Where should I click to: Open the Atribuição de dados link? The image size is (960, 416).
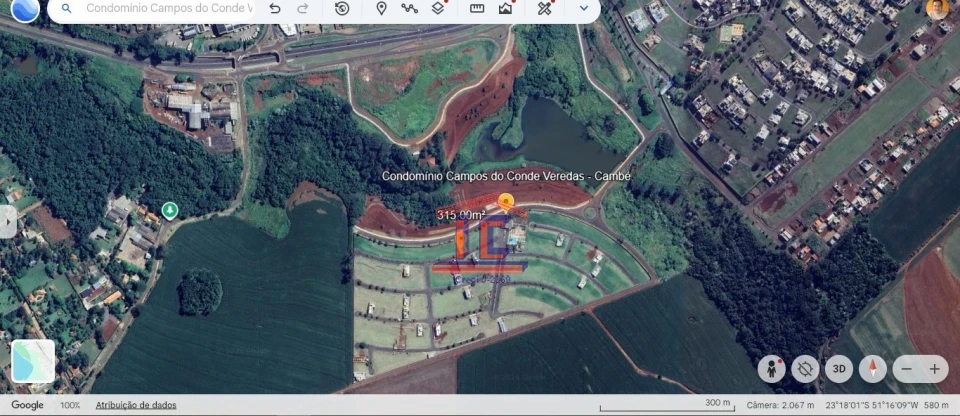point(136,405)
